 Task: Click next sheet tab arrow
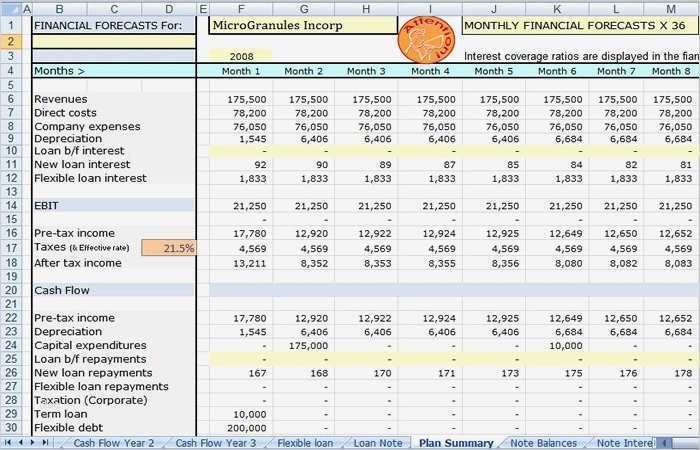click(x=32, y=443)
